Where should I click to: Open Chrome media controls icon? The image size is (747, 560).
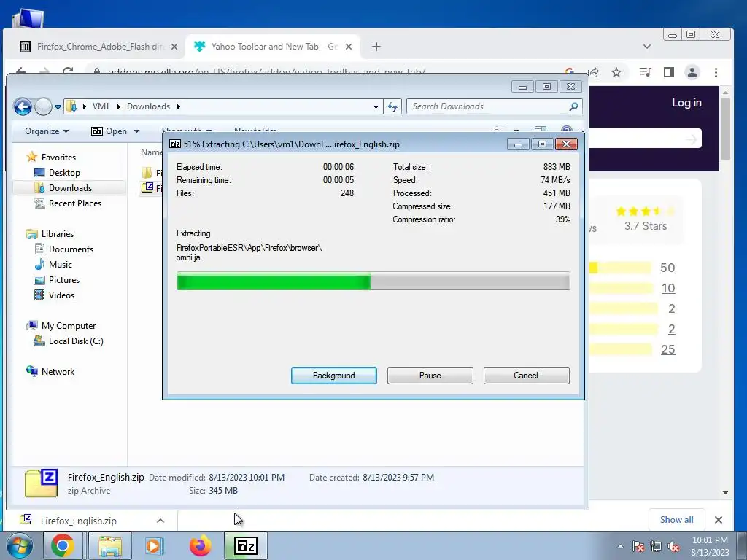tap(645, 72)
